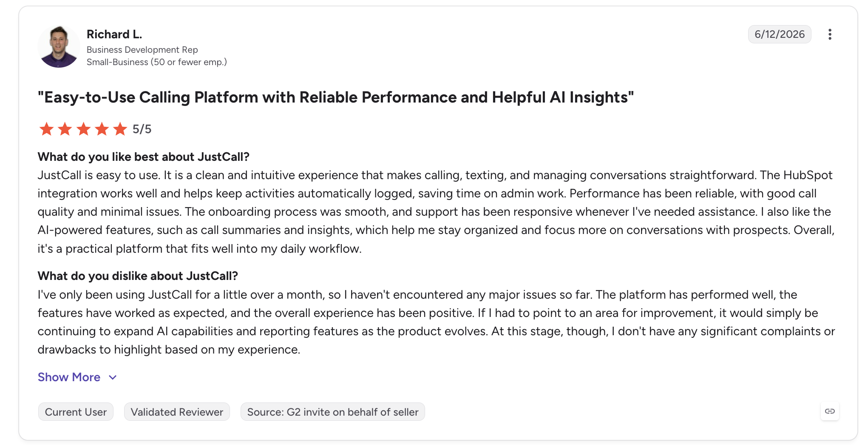Screen dimensions: 868x445
Task: Click the Show More chevron arrow
Action: pos(113,378)
